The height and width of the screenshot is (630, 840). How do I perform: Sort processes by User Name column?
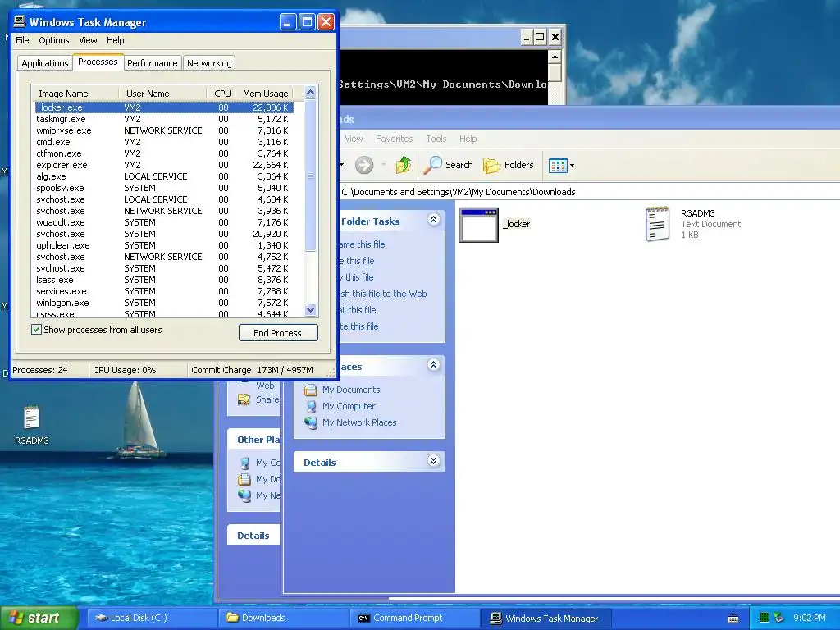(x=162, y=94)
